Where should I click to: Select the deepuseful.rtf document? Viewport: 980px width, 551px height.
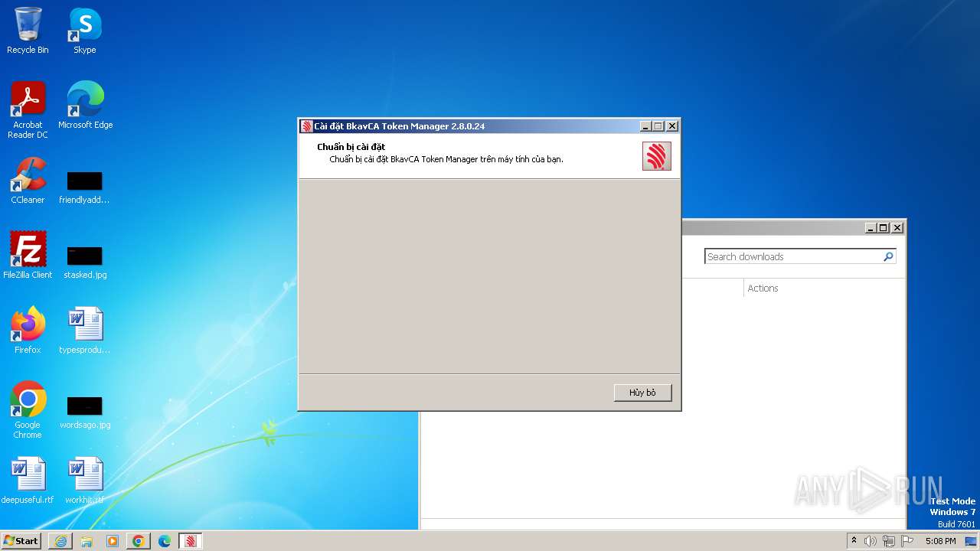[x=28, y=481]
